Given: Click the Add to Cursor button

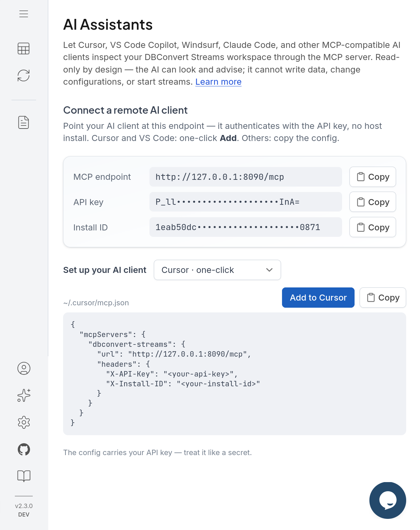Looking at the screenshot, I should (x=318, y=298).
